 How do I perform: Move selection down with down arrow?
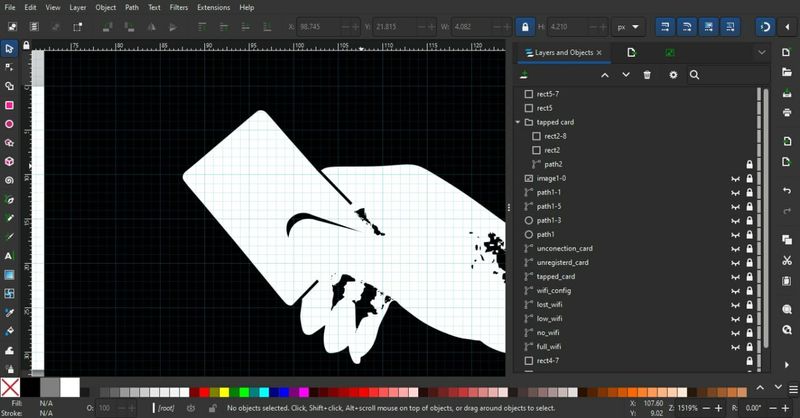pyautogui.click(x=626, y=75)
